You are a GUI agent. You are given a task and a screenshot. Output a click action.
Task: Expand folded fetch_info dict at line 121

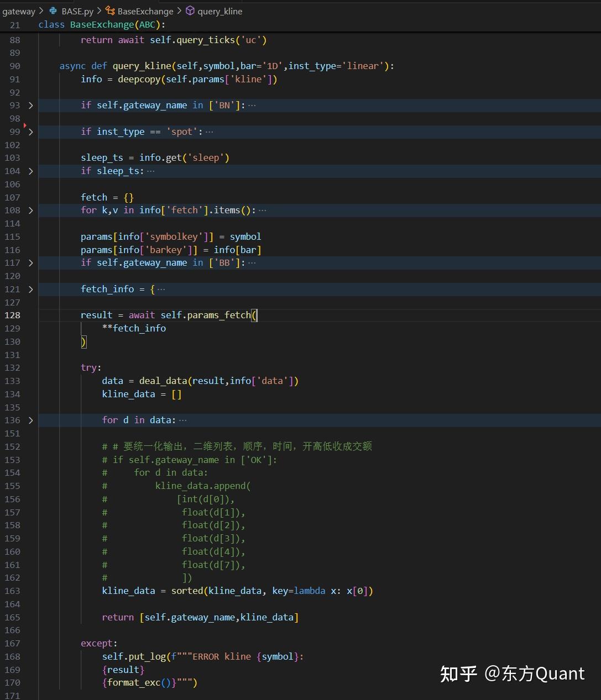pos(30,290)
